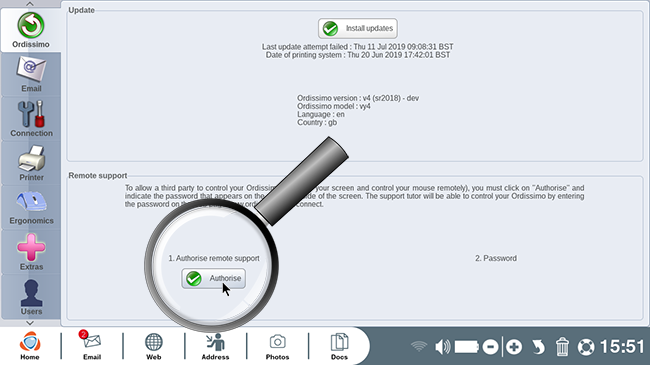Click the back arrow in the taskbar
This screenshot has height=365, width=650.
538,347
